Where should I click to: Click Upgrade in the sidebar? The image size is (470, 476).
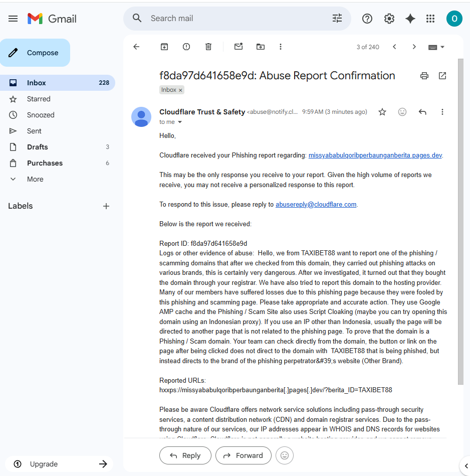click(x=60, y=464)
